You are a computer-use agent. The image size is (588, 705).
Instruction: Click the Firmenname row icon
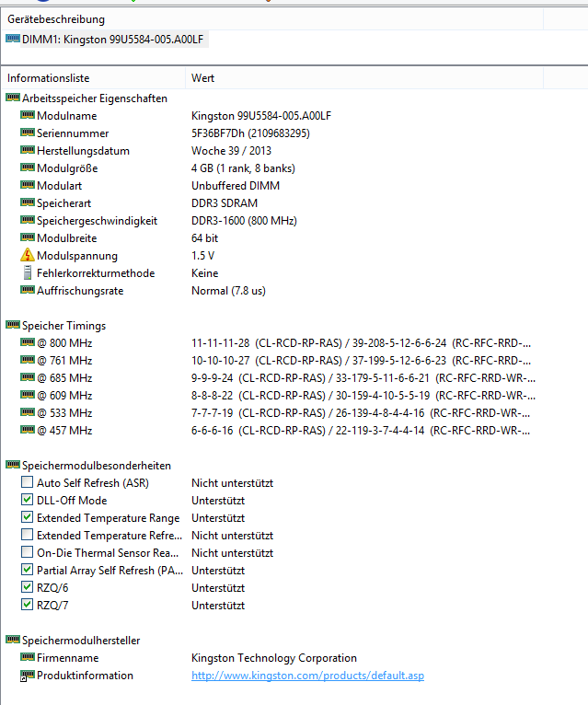click(28, 657)
